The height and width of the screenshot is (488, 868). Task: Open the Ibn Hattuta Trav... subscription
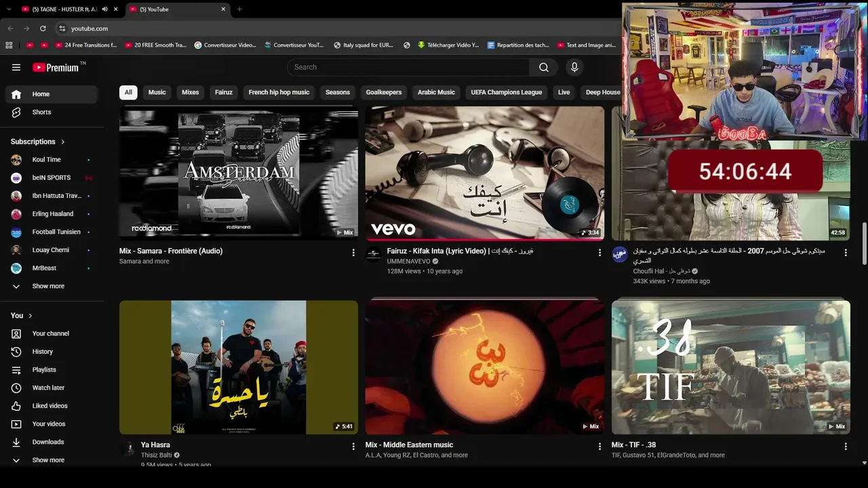tap(52, 196)
